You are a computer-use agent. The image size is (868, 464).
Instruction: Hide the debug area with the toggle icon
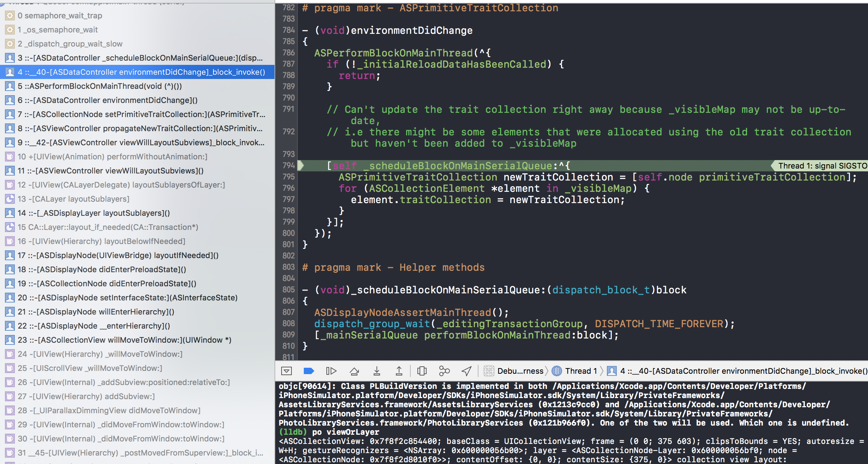coord(286,371)
